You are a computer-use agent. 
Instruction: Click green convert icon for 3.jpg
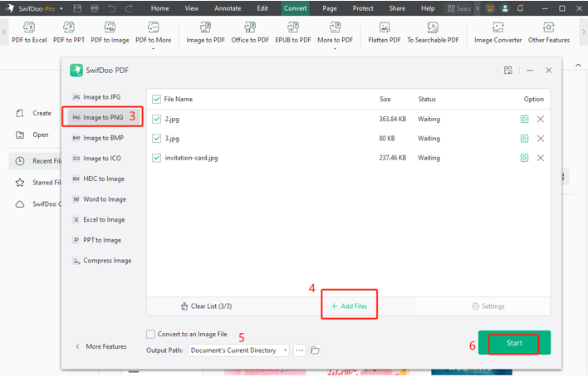(x=524, y=139)
